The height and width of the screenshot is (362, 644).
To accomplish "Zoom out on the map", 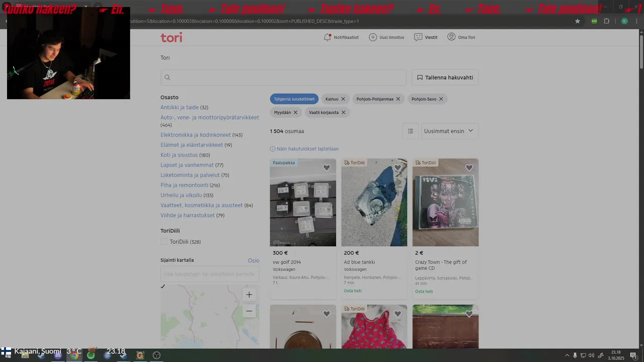I will (x=249, y=311).
